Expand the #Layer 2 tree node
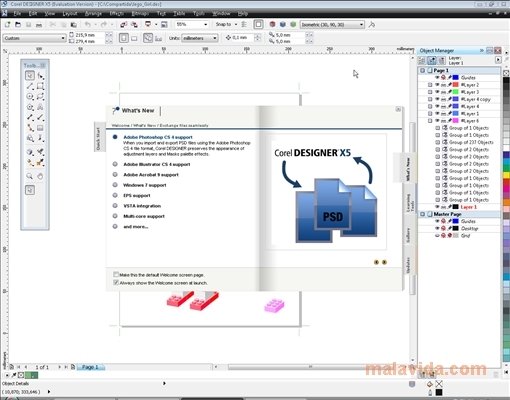The height and width of the screenshot is (400, 510). [430, 85]
